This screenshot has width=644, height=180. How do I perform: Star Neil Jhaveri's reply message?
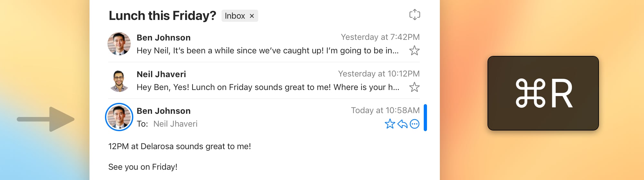(414, 87)
